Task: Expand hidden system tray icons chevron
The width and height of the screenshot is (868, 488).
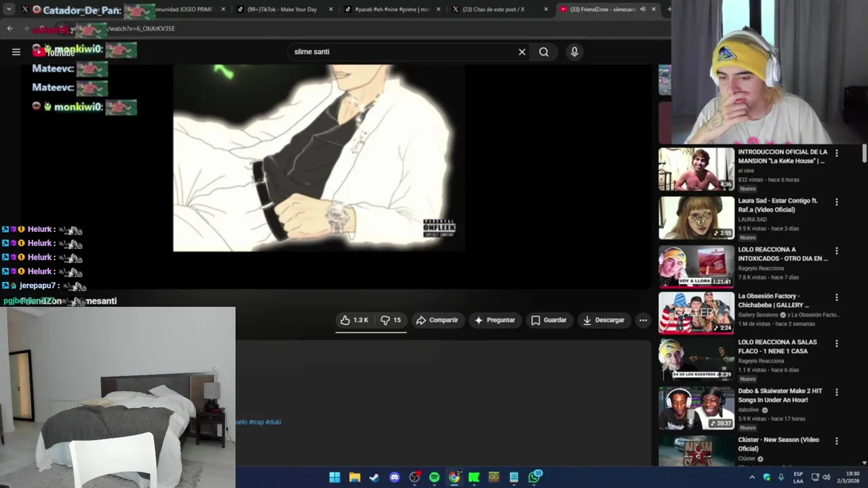Action: 752,477
